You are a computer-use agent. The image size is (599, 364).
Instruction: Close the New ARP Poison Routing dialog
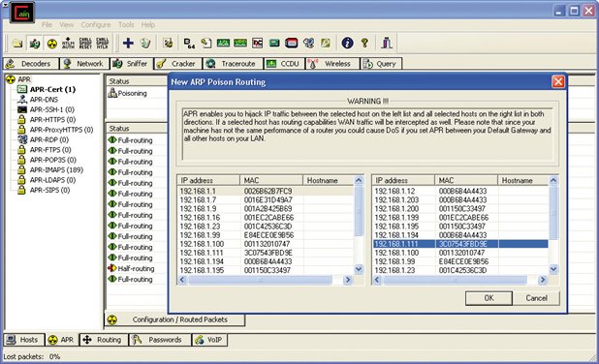[557, 81]
